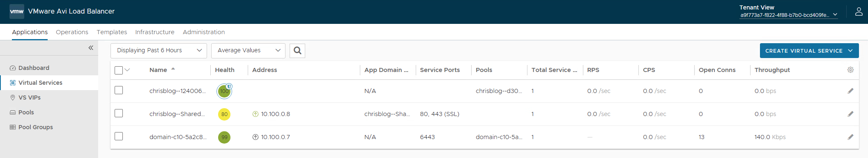The height and width of the screenshot is (158, 868).
Task: Click Name column sort arrow
Action: tap(173, 69)
